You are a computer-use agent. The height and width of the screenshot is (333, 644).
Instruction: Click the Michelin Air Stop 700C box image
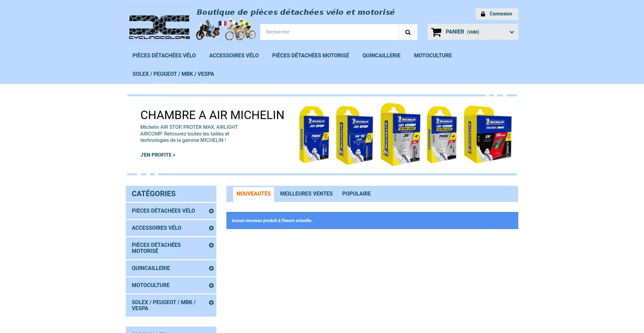click(x=314, y=134)
